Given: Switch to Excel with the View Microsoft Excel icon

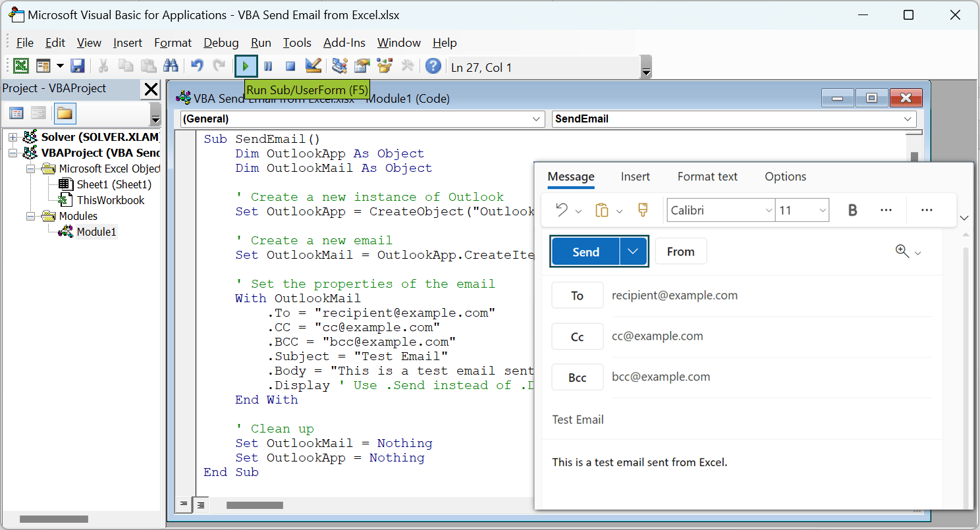Looking at the screenshot, I should coord(20,66).
